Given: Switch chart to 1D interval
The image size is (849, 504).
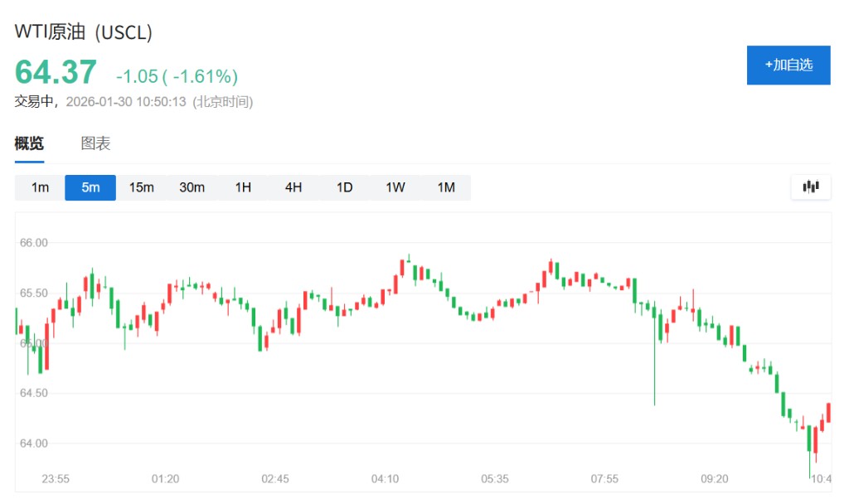Looking at the screenshot, I should click(344, 187).
